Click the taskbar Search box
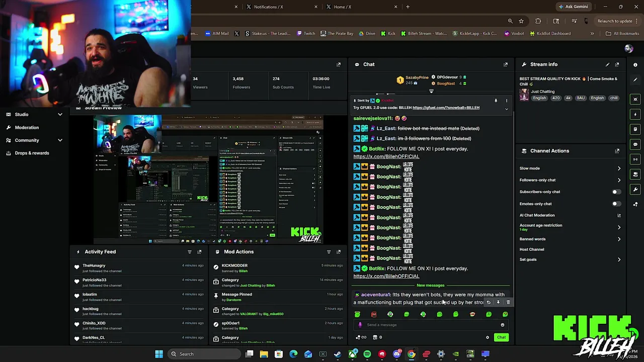This screenshot has width=644, height=362. tap(205, 354)
